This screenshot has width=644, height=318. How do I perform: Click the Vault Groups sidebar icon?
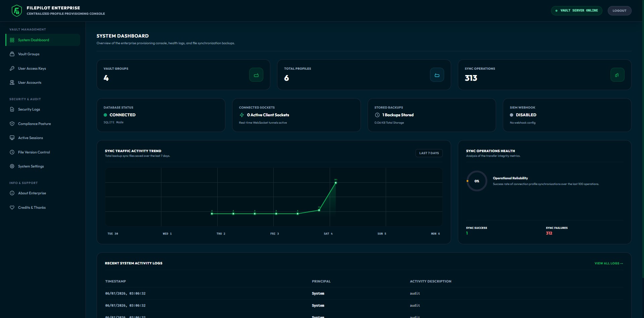click(12, 54)
